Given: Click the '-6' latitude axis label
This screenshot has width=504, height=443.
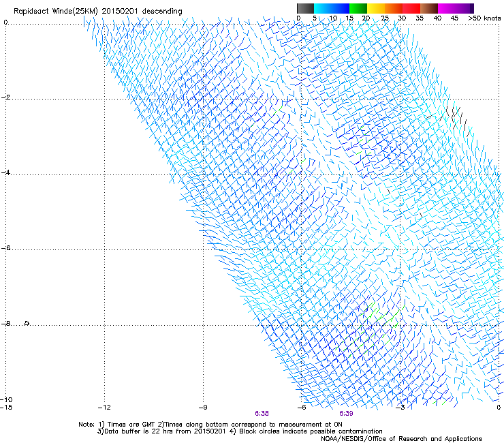Looking at the screenshot, I should tap(5, 247).
